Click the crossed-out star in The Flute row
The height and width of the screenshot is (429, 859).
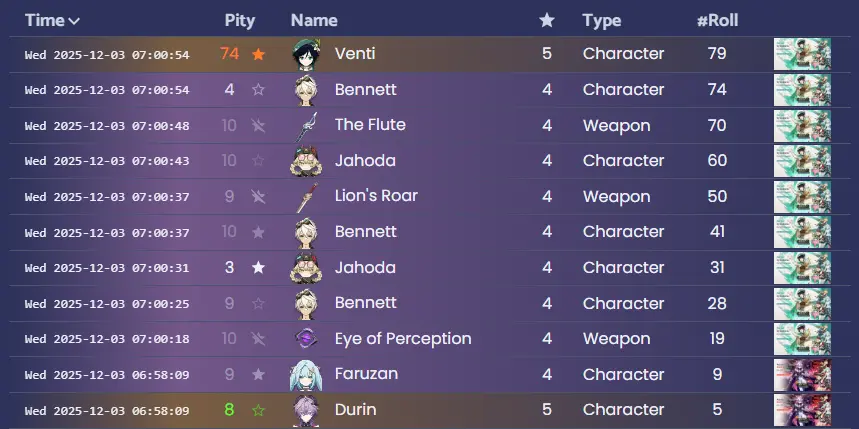(x=259, y=126)
